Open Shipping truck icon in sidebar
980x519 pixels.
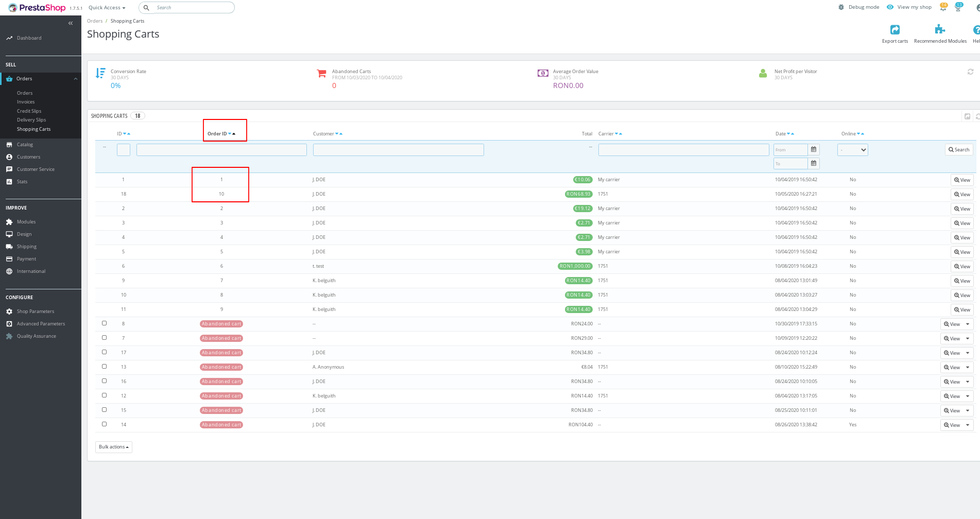pos(9,247)
